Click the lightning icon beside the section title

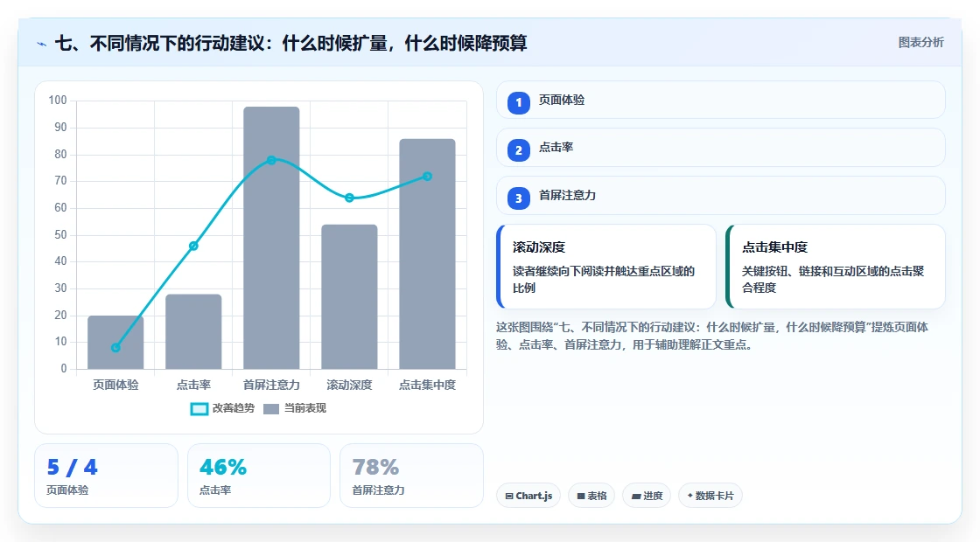click(x=42, y=44)
